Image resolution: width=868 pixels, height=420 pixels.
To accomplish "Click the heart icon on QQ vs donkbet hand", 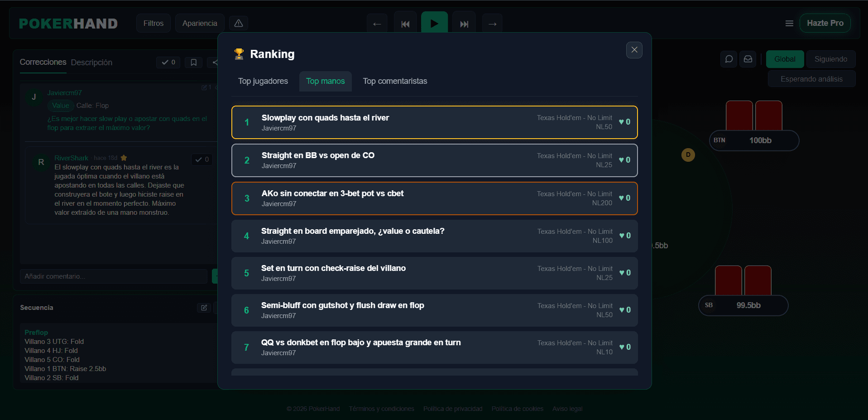I will pos(622,347).
